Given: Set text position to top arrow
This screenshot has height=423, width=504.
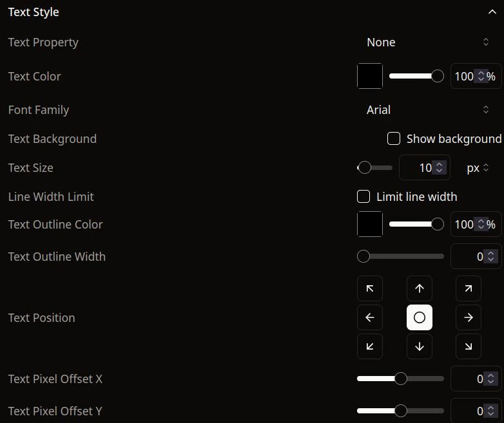Looking at the screenshot, I should pyautogui.click(x=419, y=288).
